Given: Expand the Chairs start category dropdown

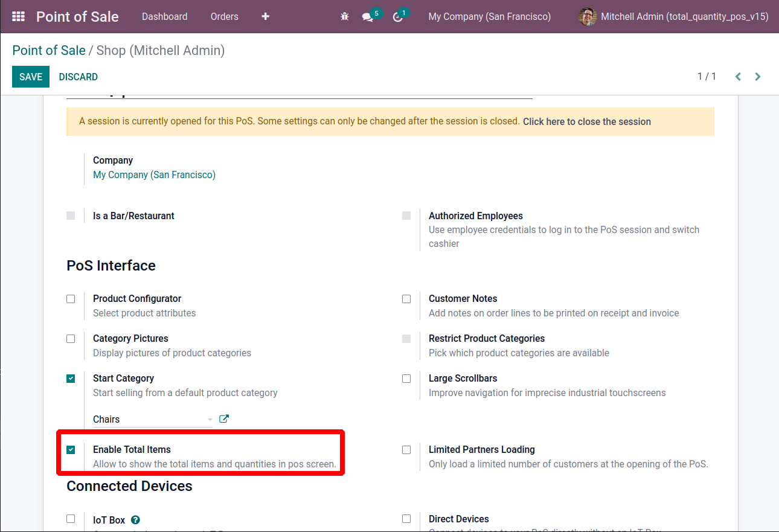Looking at the screenshot, I should [x=210, y=419].
